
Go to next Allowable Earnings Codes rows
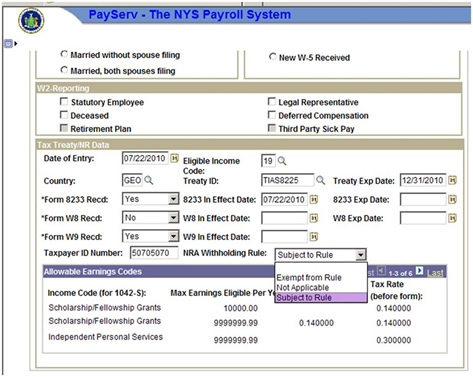419,270
